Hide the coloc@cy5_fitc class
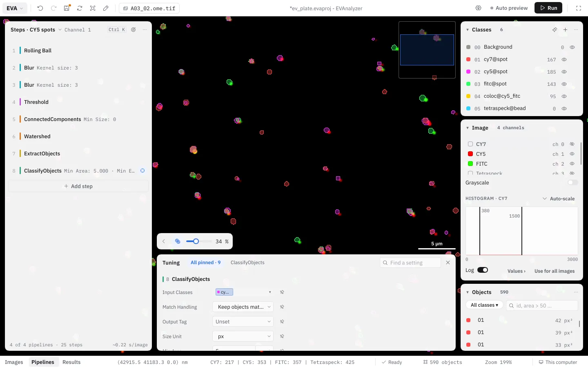Screen dimensions: 588x368 (564, 96)
